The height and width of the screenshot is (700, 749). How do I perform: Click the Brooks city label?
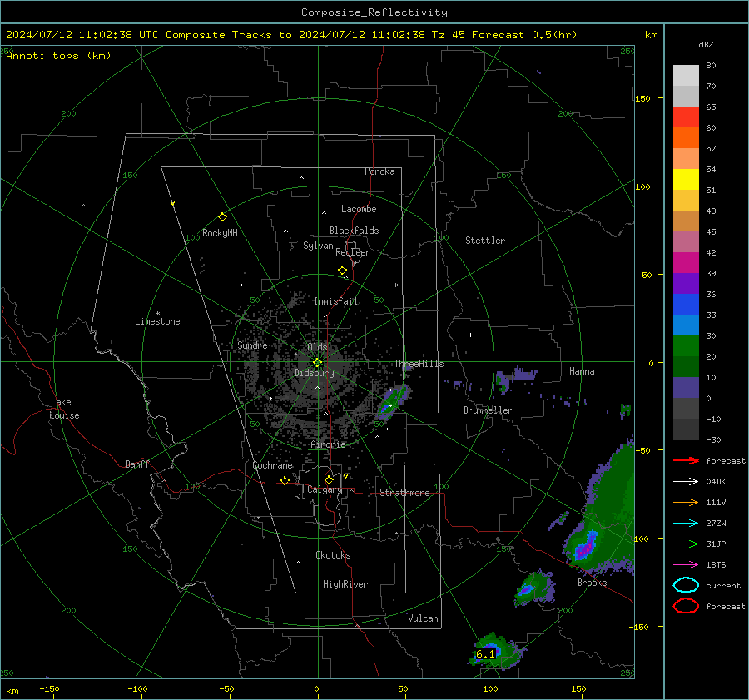pyautogui.click(x=593, y=583)
